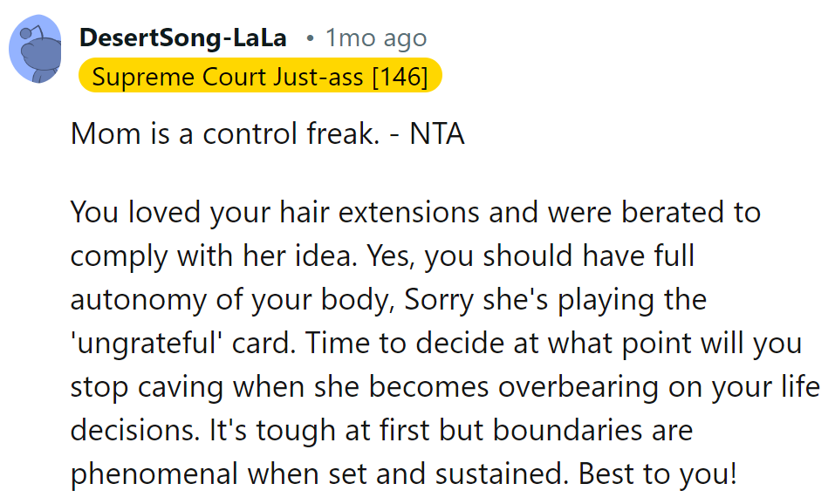
Task: Click DesertSong-LaLa's Snoo avatar icon
Action: pos(36,51)
